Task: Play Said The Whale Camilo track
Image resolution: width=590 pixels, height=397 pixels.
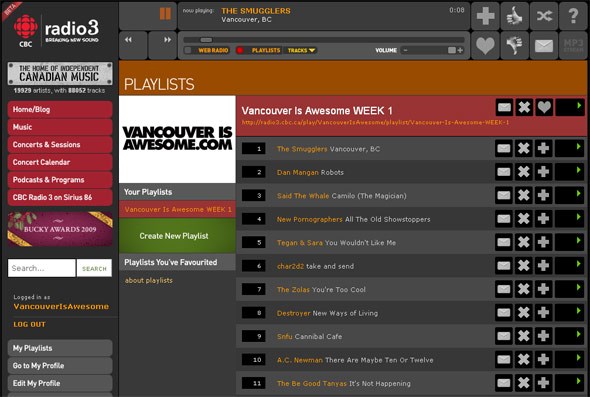Action: pos(570,195)
